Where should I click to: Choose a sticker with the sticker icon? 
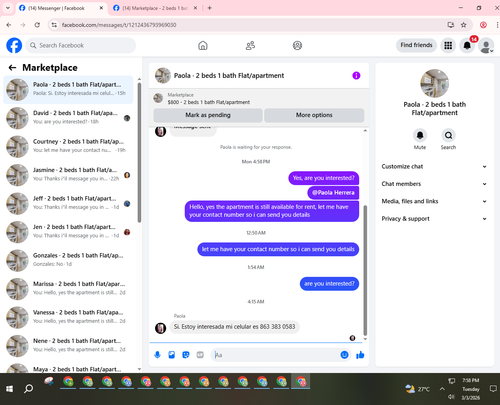point(186,355)
